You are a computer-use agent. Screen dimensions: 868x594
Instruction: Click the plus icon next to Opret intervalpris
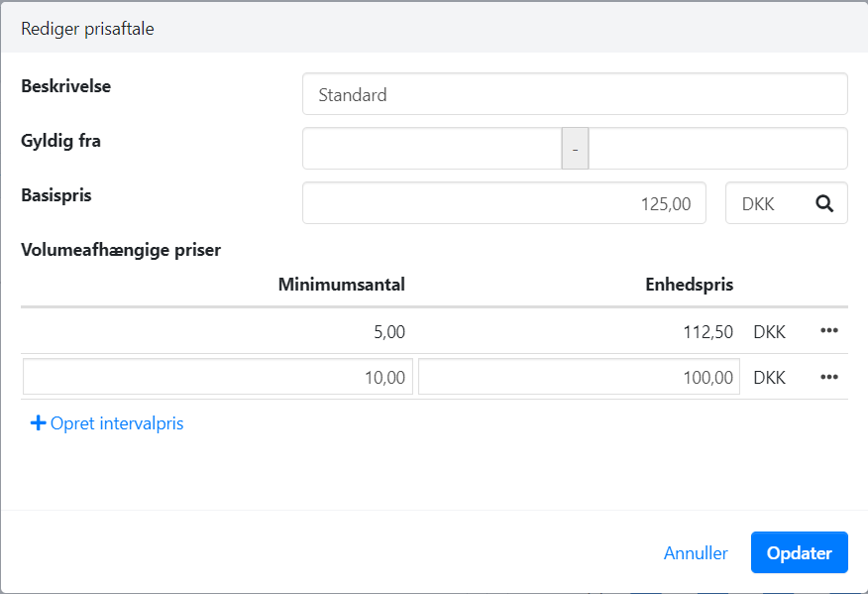point(37,423)
